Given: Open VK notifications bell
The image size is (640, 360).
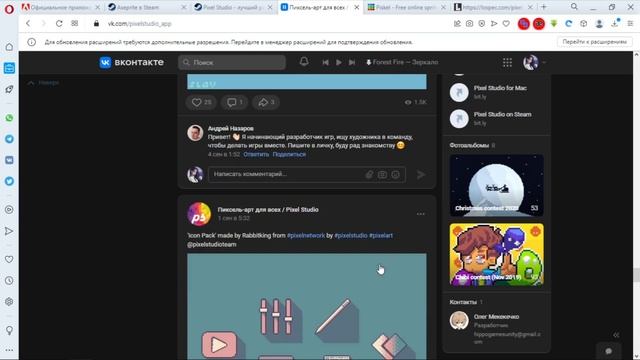Looking at the screenshot, I should [x=304, y=62].
